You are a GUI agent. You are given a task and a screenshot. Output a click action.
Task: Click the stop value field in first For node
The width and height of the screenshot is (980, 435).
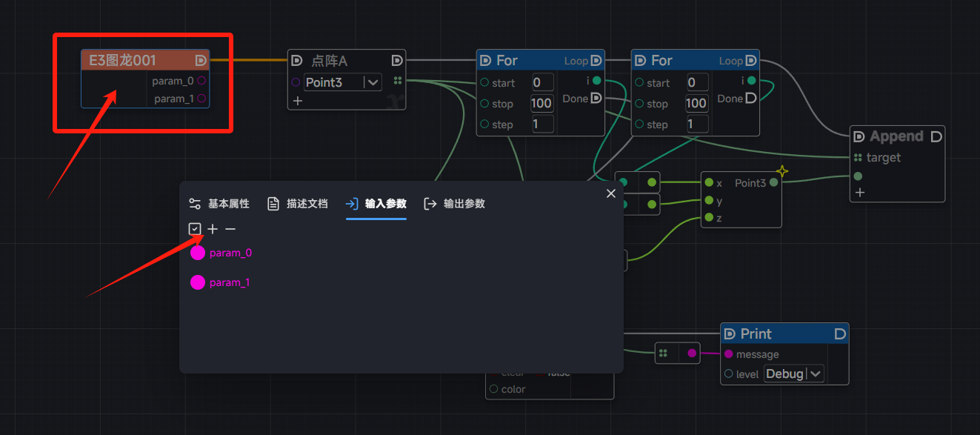click(541, 104)
